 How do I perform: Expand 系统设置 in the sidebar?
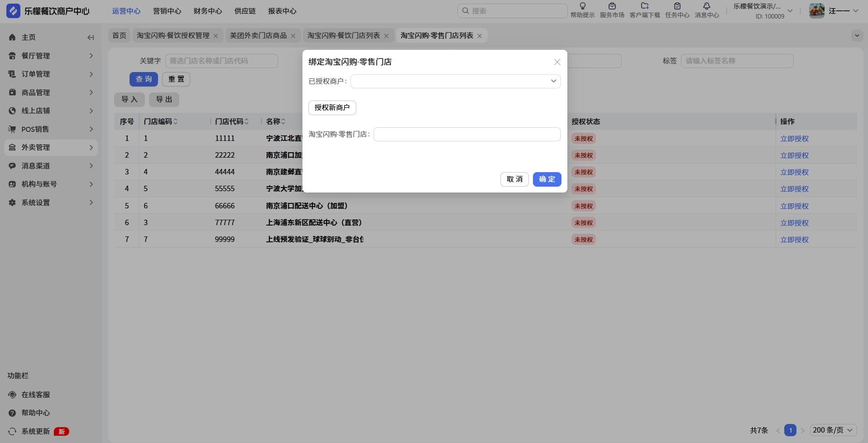click(x=51, y=202)
